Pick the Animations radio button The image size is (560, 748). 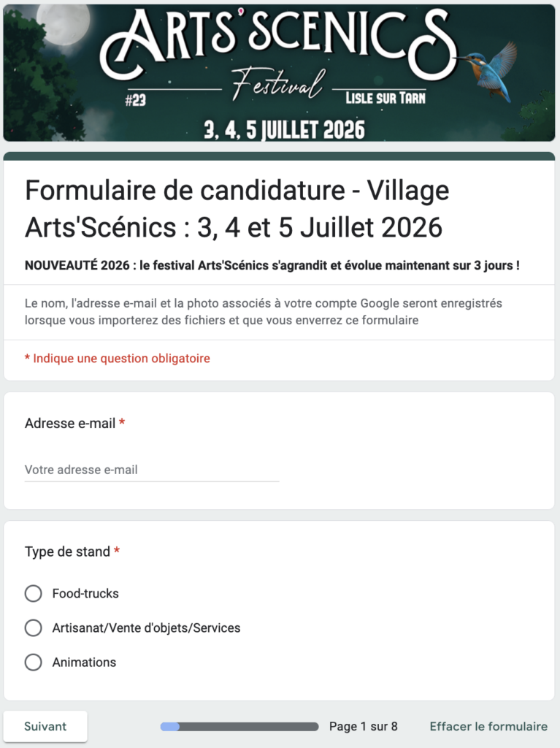(34, 662)
